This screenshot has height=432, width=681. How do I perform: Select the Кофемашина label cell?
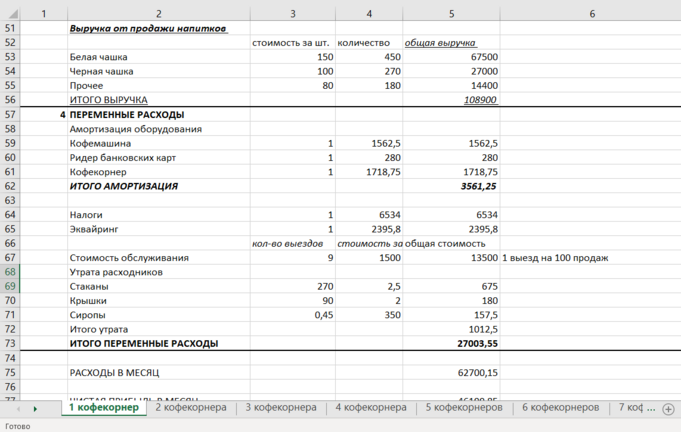(x=159, y=143)
